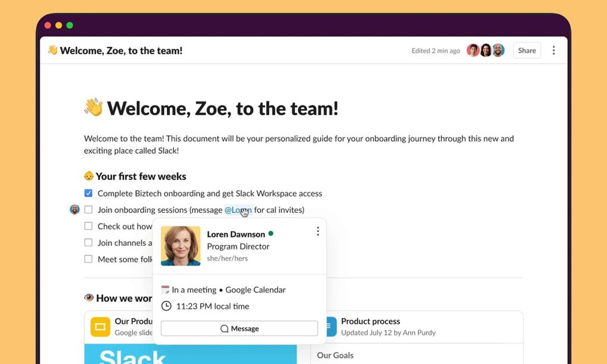Check the Join onboarding sessions checkbox
The height and width of the screenshot is (364, 607).
pyautogui.click(x=88, y=209)
